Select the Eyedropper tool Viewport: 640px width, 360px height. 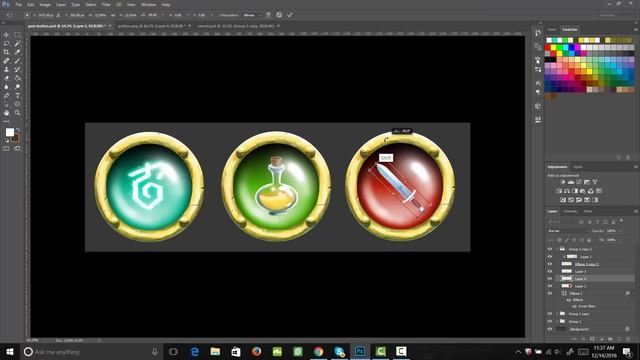click(x=18, y=52)
